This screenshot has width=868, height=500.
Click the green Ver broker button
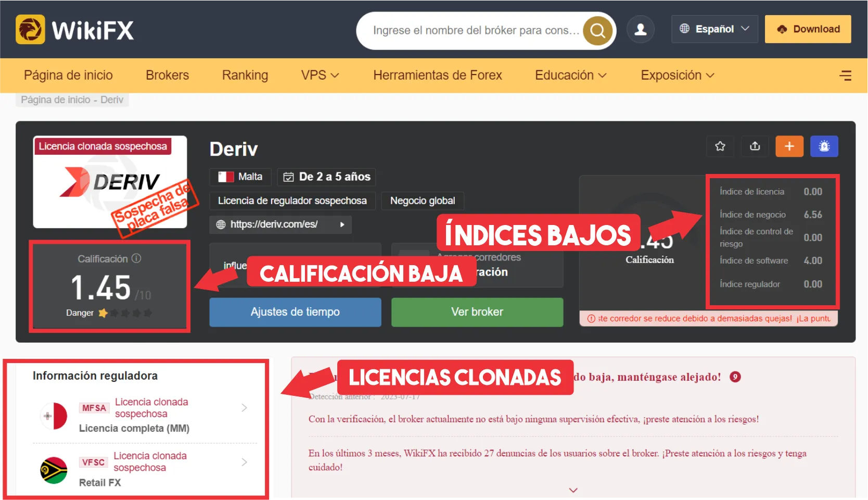point(477,312)
